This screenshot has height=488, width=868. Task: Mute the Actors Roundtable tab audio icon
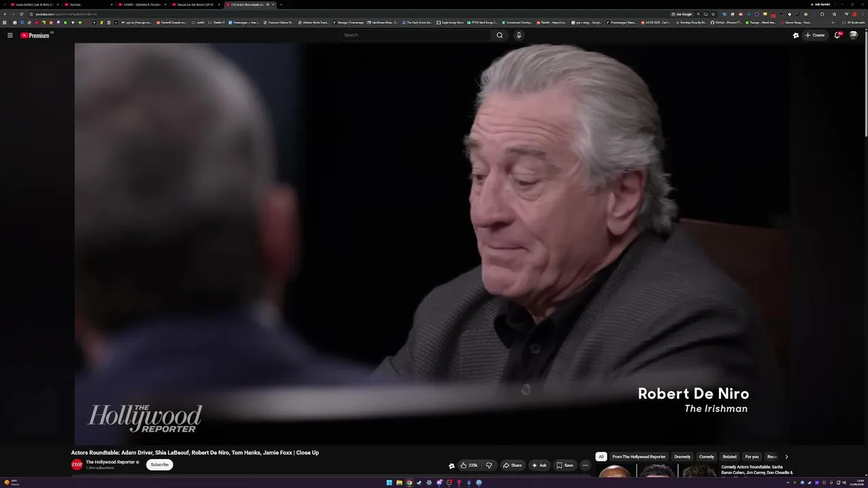point(267,5)
